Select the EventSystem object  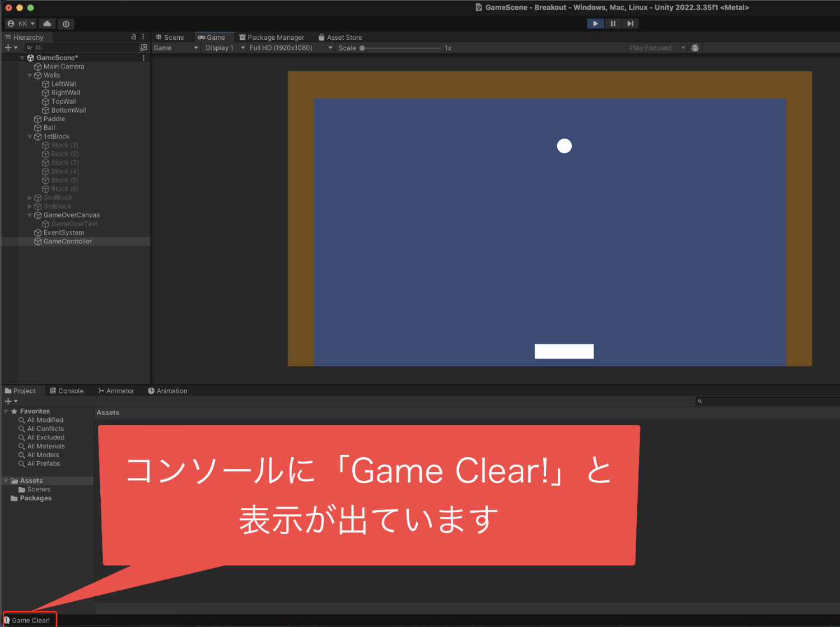59,233
